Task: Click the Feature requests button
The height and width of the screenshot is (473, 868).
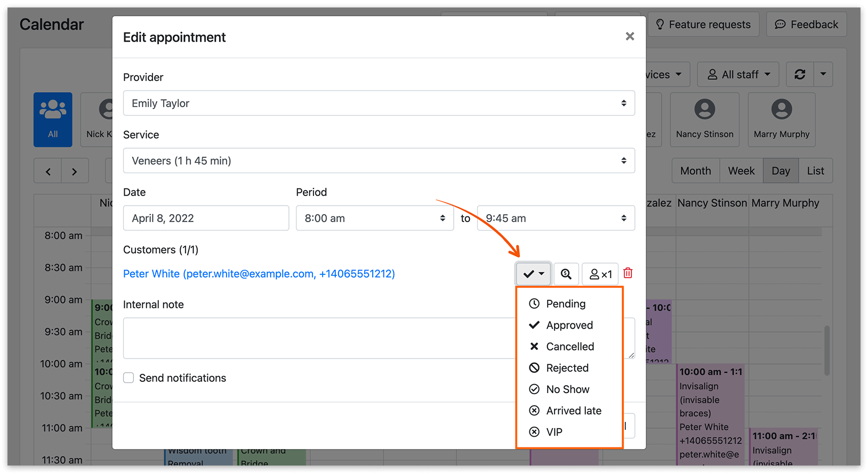Action: click(703, 25)
